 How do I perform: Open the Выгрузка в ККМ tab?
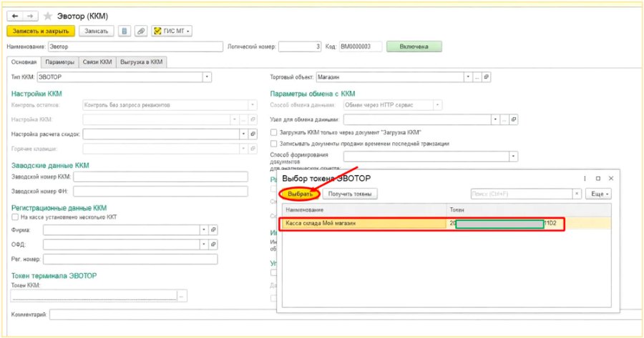tap(141, 62)
